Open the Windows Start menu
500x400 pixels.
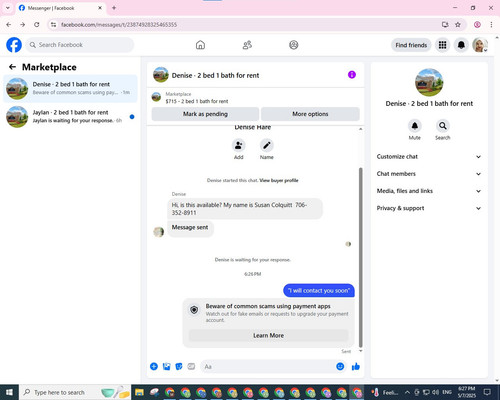[9, 392]
